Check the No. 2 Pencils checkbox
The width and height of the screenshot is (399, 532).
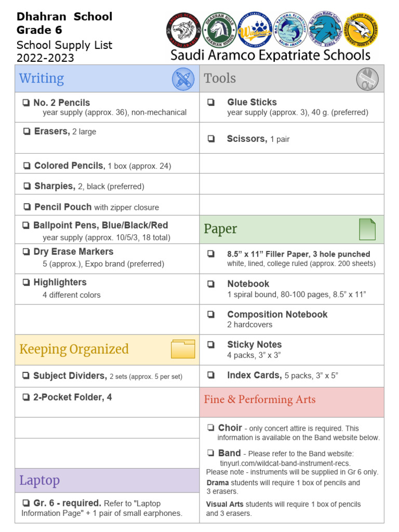pos(26,102)
